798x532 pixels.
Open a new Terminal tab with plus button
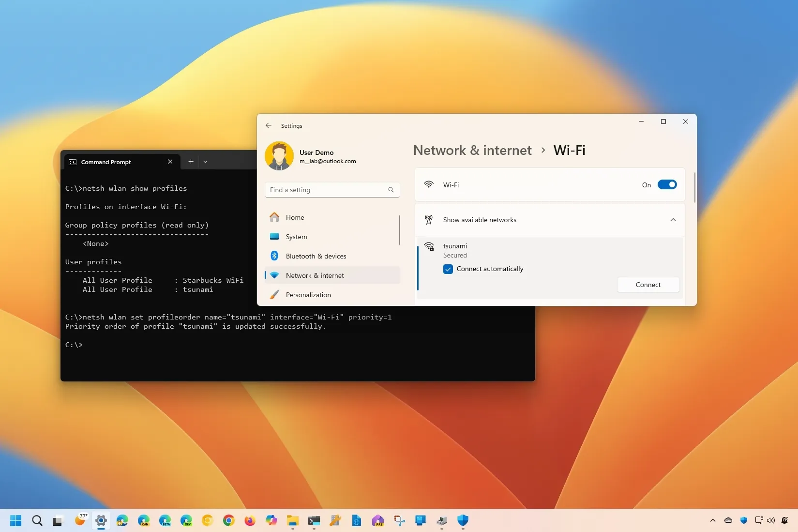point(190,162)
